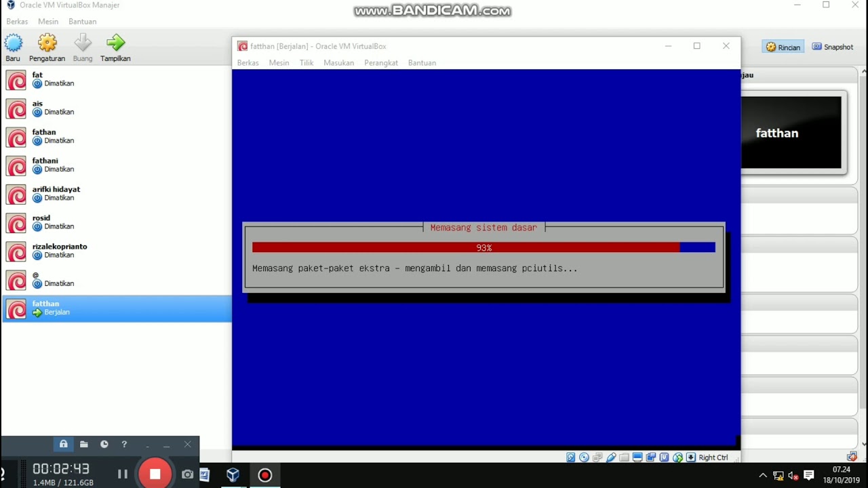Toggle the Rincian view button
The image size is (868, 488).
point(783,47)
